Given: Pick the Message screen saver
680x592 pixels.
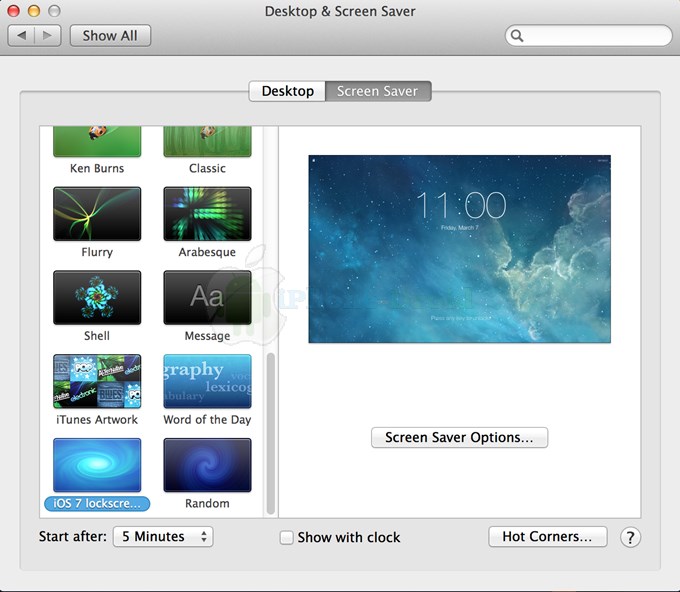Looking at the screenshot, I should coord(207,297).
